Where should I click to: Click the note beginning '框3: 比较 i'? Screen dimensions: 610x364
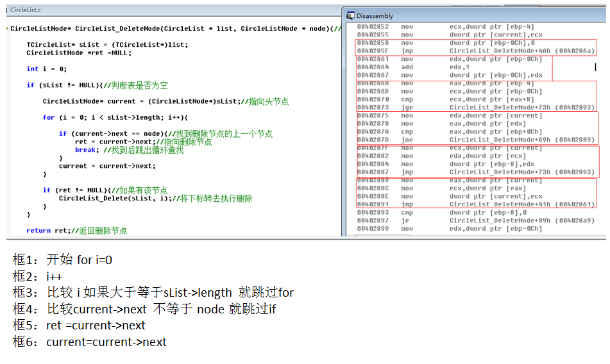pos(153,292)
